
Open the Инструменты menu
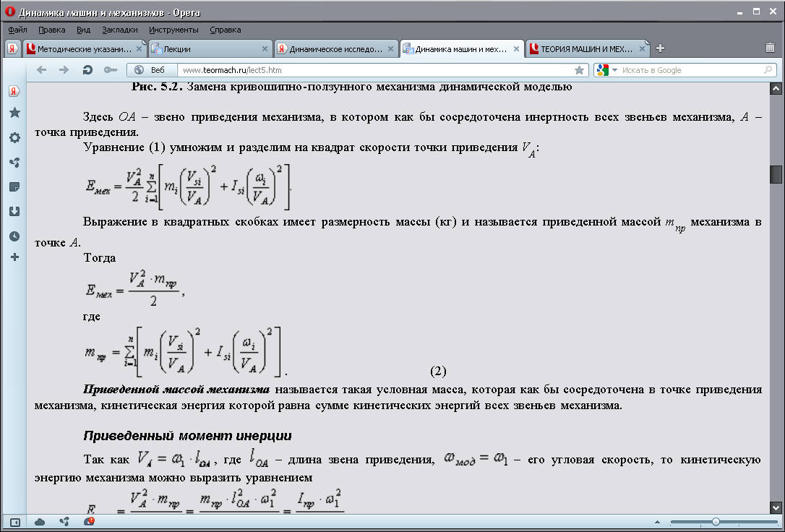tap(173, 30)
